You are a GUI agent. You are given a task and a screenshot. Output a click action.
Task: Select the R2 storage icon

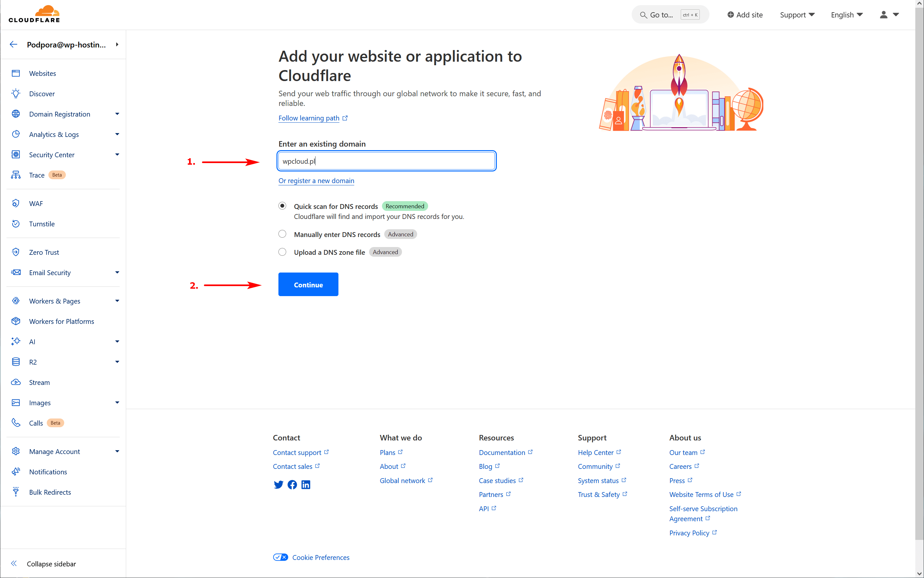(x=16, y=362)
